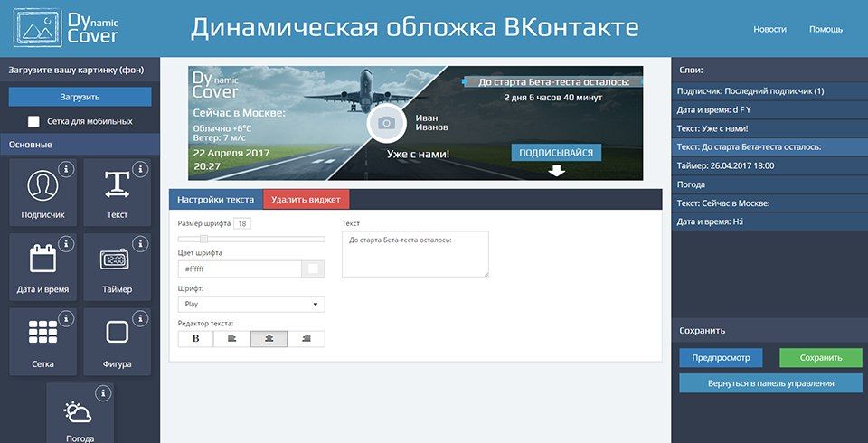Click the font color swatch
Screen dimensions: 868x443
click(x=313, y=269)
